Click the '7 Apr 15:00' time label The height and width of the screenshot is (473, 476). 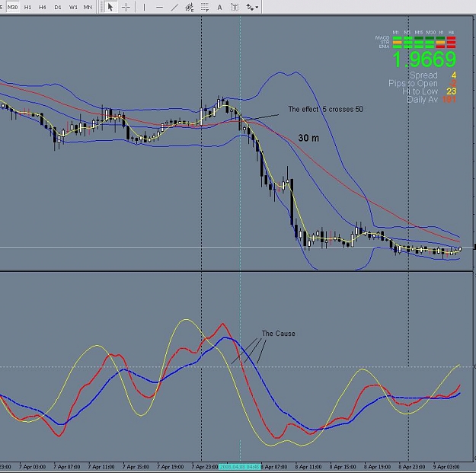pos(136,467)
